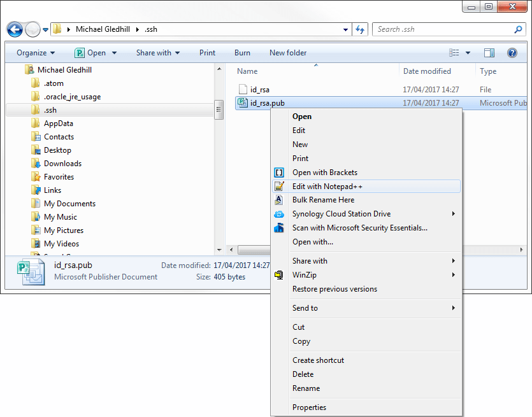The height and width of the screenshot is (417, 532).
Task: Open Help with the question mark icon
Action: coord(512,53)
